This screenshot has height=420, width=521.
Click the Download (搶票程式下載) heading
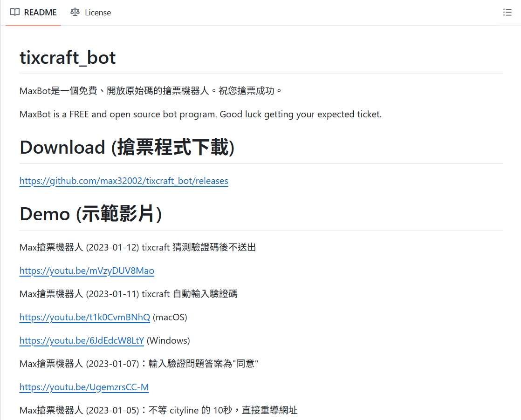(x=127, y=147)
